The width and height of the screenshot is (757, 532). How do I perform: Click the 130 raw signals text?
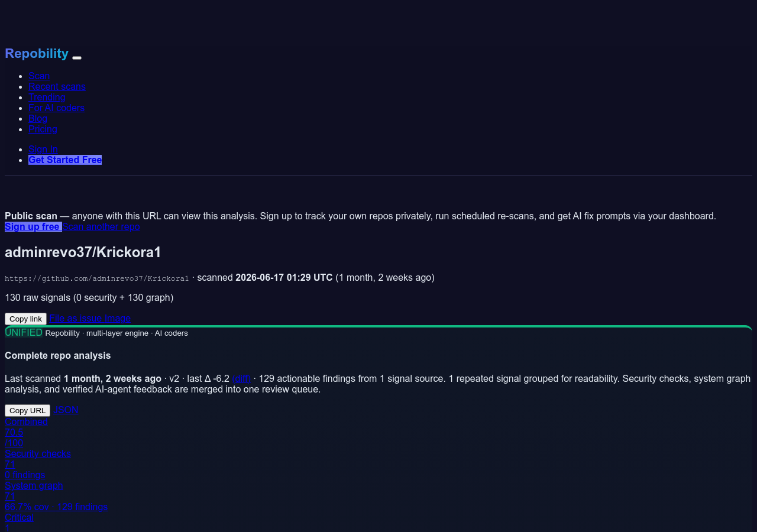pos(89,297)
